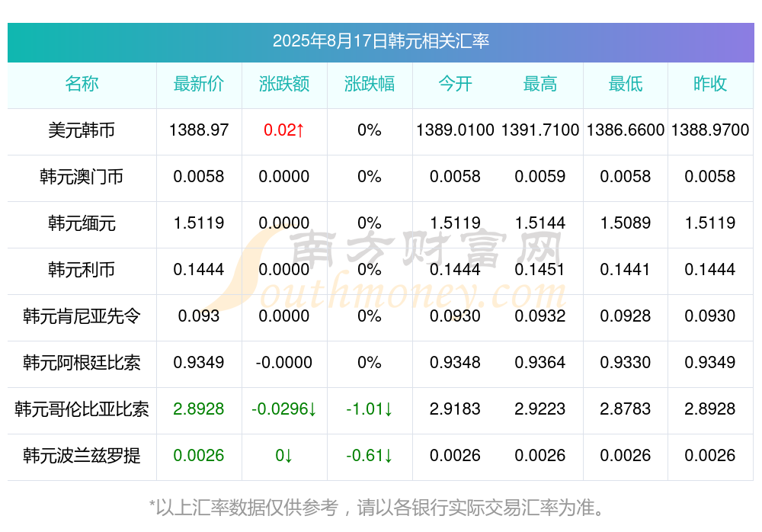762x532 pixels.
Task: Click 美元韩币 opening value 1389.0100
Action: pyautogui.click(x=455, y=130)
